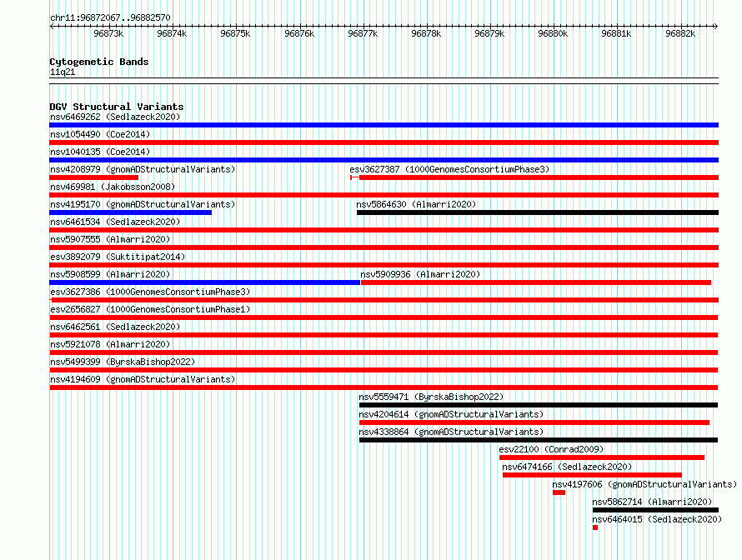Select the red bar under nsv6474166
The image size is (742, 560).
coord(592,475)
